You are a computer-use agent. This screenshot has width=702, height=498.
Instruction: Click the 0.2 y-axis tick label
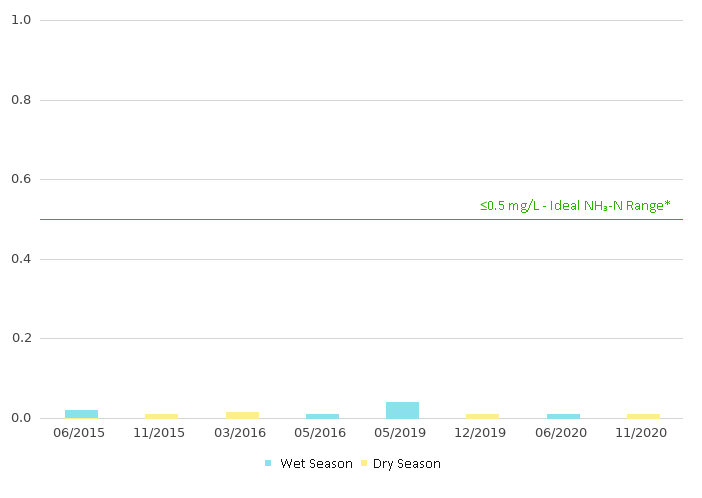click(20, 339)
